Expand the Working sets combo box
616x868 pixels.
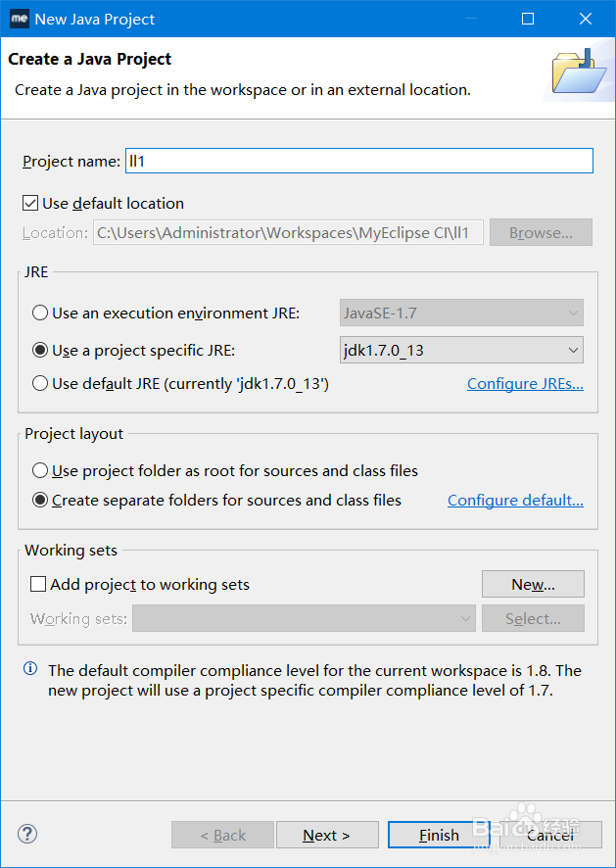click(305, 619)
